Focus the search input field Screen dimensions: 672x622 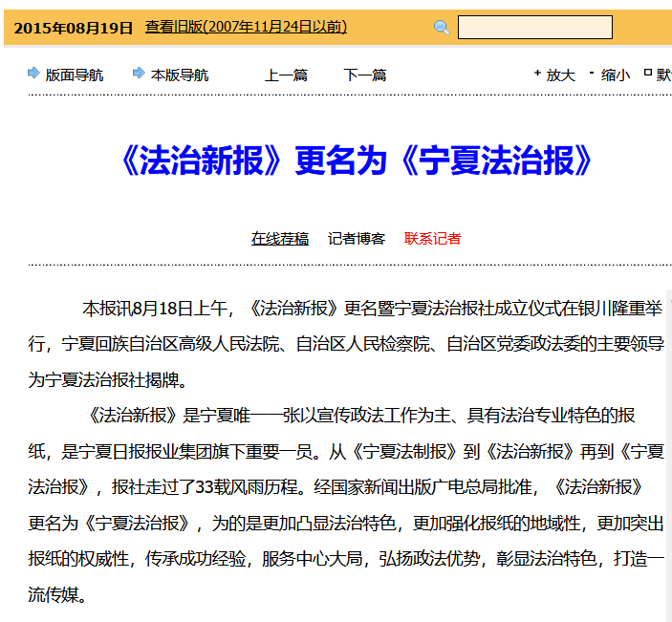point(535,28)
